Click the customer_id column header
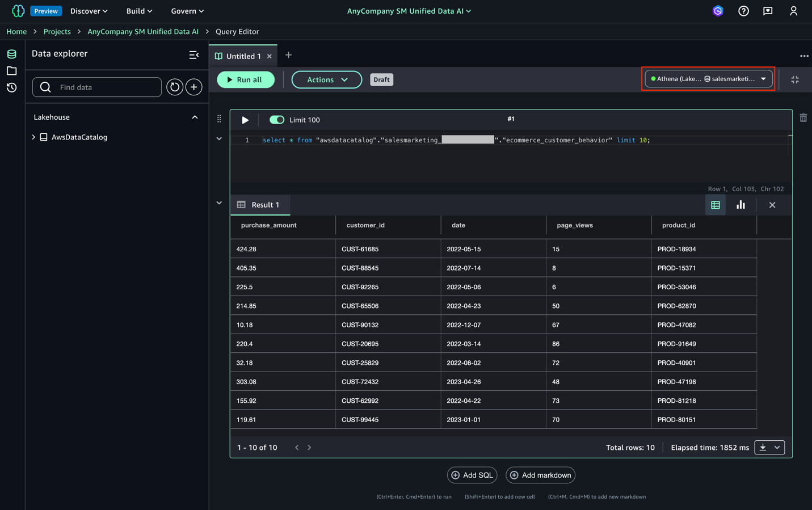The height and width of the screenshot is (510, 812). click(x=365, y=225)
